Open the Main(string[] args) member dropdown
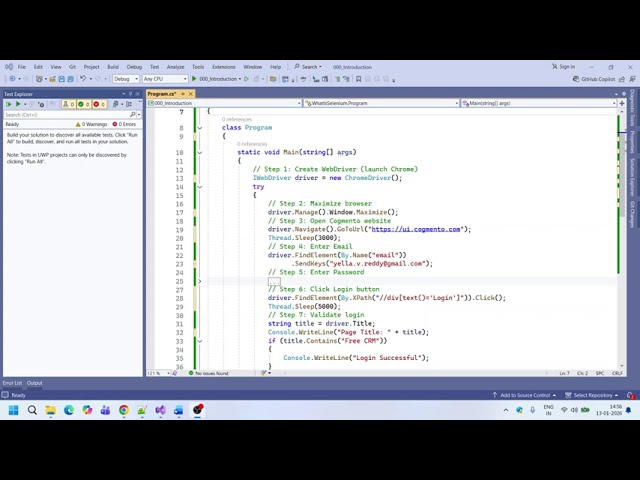The image size is (640, 480). click(539, 103)
